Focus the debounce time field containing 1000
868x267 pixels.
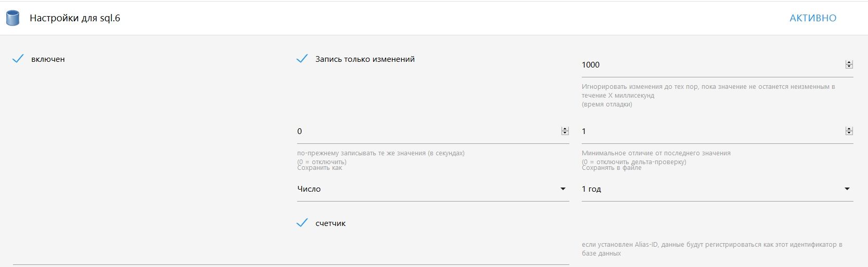[x=708, y=65]
